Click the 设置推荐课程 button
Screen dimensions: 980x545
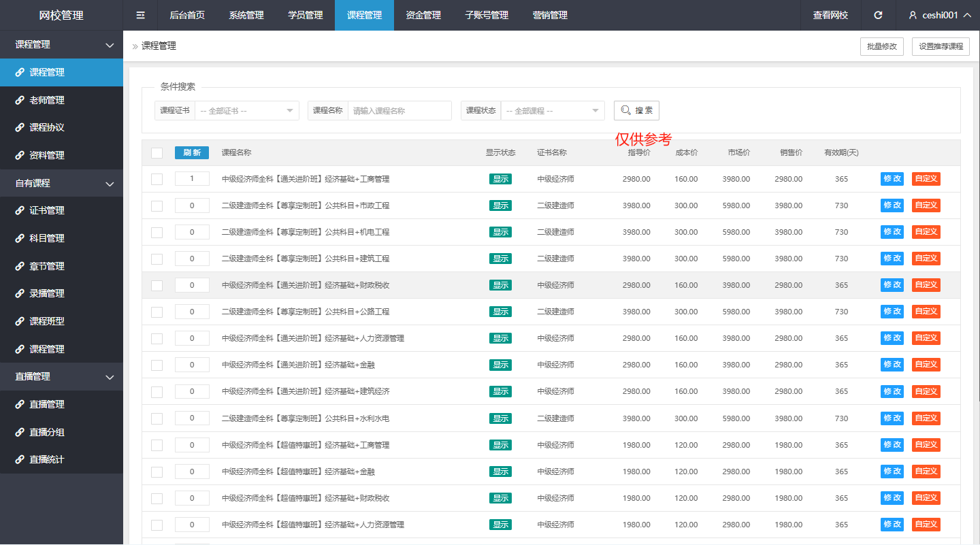(941, 46)
